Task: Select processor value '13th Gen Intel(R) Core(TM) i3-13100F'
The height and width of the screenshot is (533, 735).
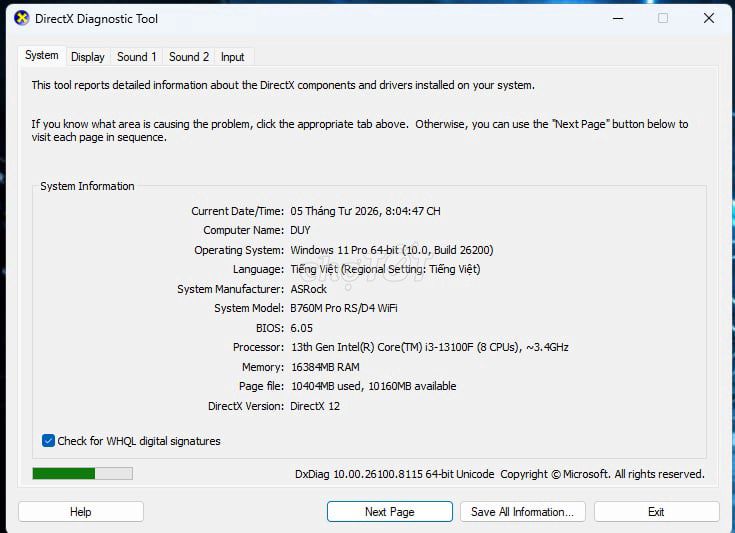Action: pyautogui.click(x=382, y=347)
